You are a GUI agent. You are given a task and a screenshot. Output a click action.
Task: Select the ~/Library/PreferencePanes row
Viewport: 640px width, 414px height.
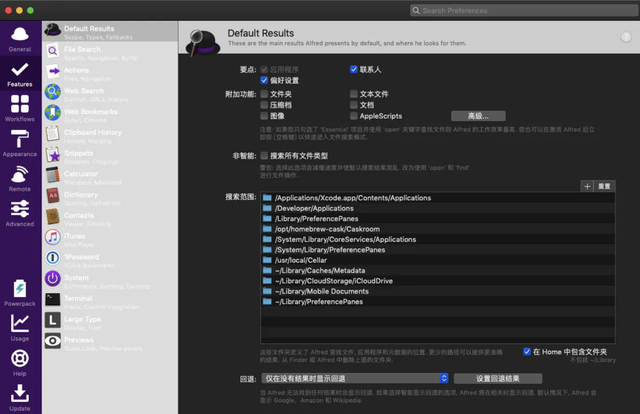(x=438, y=302)
